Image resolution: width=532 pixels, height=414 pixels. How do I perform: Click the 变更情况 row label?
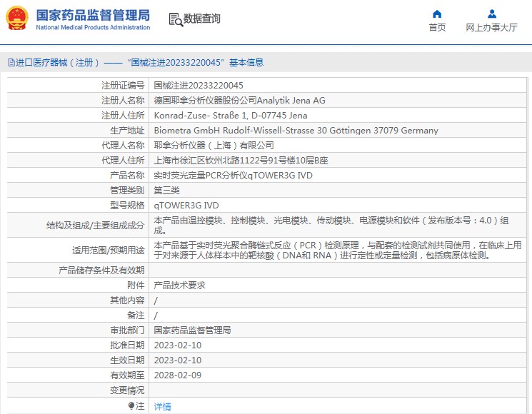[127, 390]
